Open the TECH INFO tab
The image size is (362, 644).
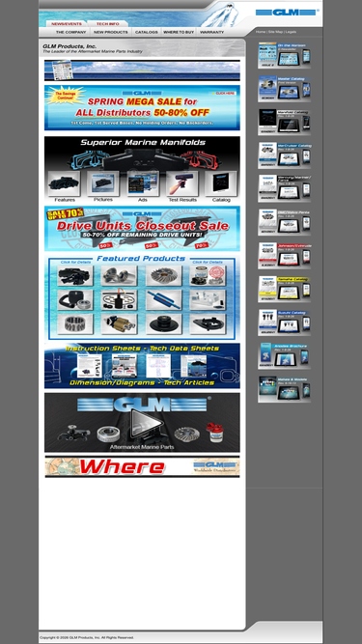click(107, 24)
